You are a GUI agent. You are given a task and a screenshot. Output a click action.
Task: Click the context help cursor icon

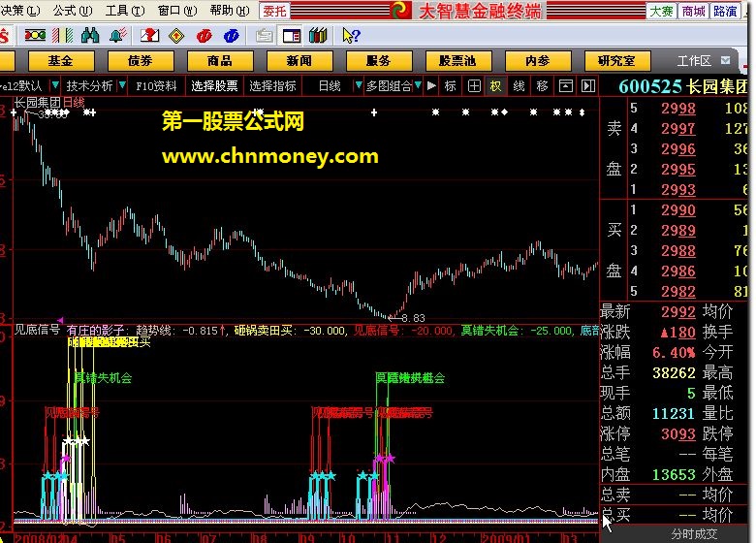click(x=351, y=36)
